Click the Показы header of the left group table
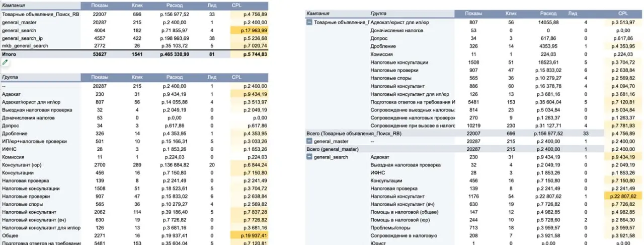 (100, 77)
